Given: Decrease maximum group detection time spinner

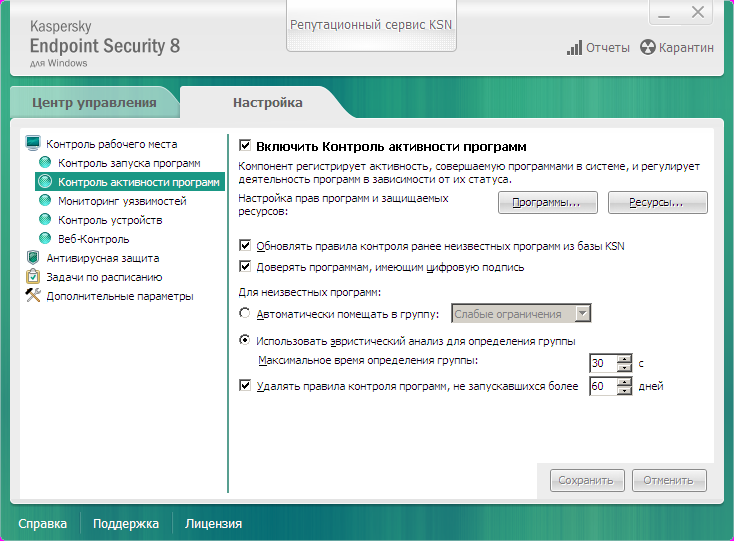Looking at the screenshot, I should click(x=624, y=368).
